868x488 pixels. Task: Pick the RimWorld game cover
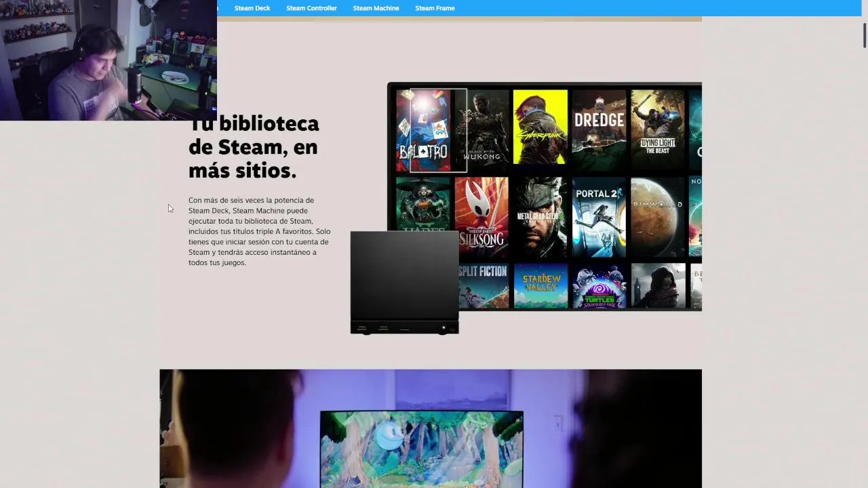[658, 218]
